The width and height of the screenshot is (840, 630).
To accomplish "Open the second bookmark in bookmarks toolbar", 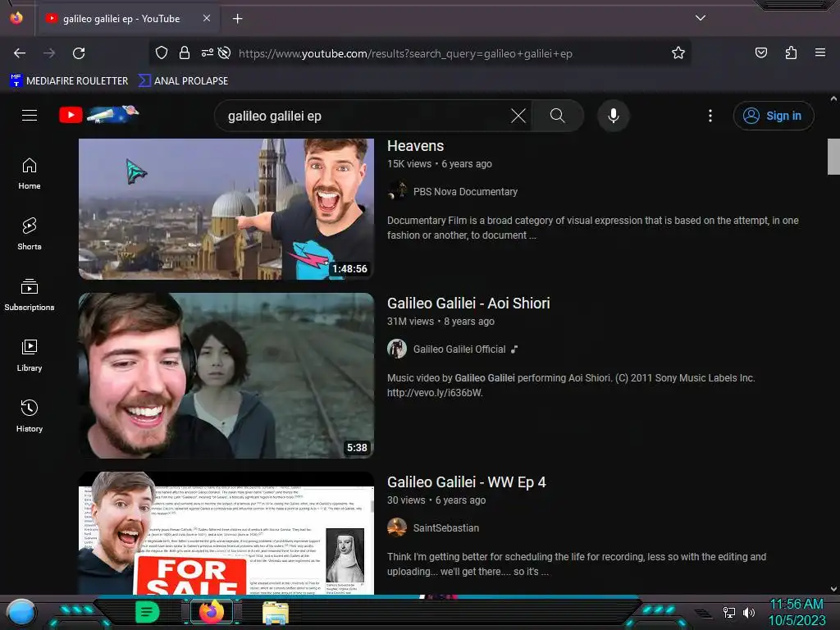I will click(x=183, y=81).
